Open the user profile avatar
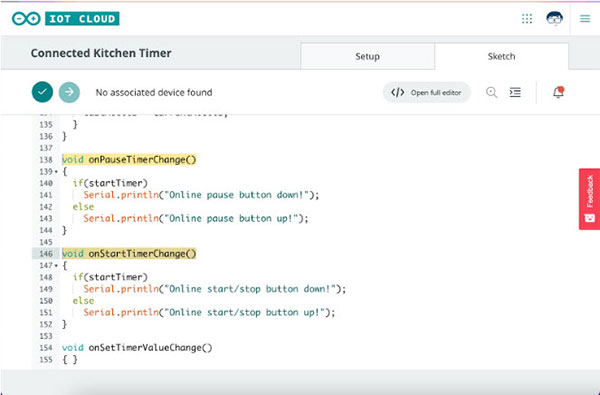This screenshot has height=395, width=600. [554, 18]
